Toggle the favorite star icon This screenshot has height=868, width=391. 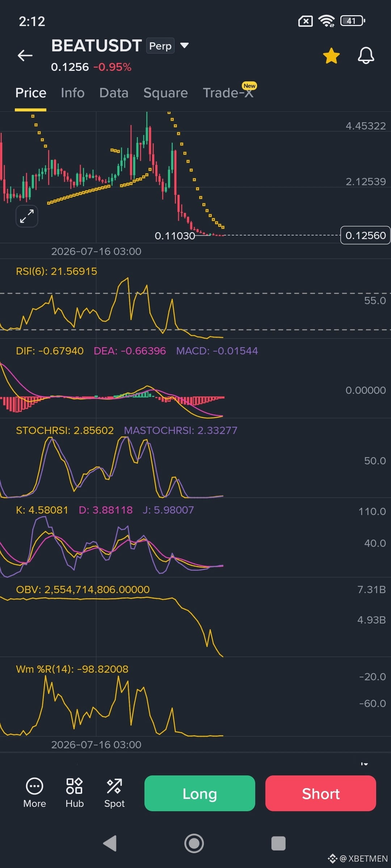point(331,56)
